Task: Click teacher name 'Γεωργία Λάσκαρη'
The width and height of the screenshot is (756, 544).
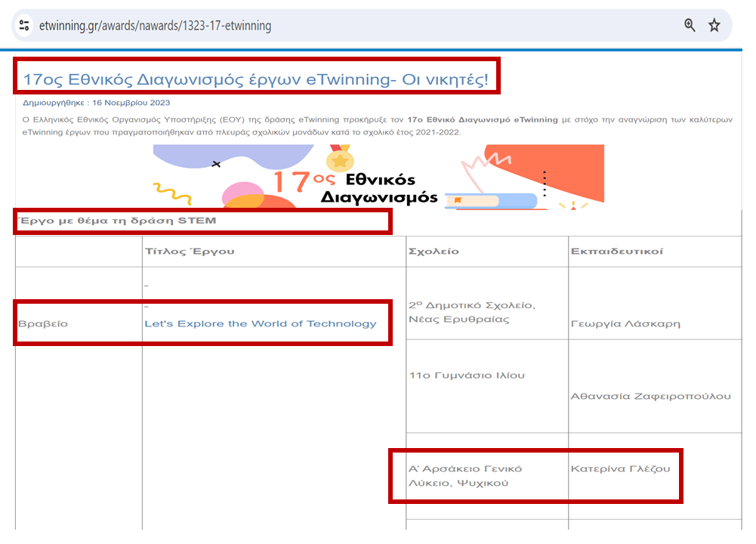Action: 626,323
